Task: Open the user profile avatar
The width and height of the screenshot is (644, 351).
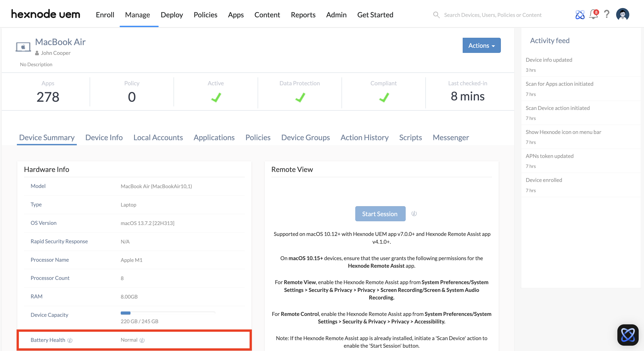Action: click(622, 14)
